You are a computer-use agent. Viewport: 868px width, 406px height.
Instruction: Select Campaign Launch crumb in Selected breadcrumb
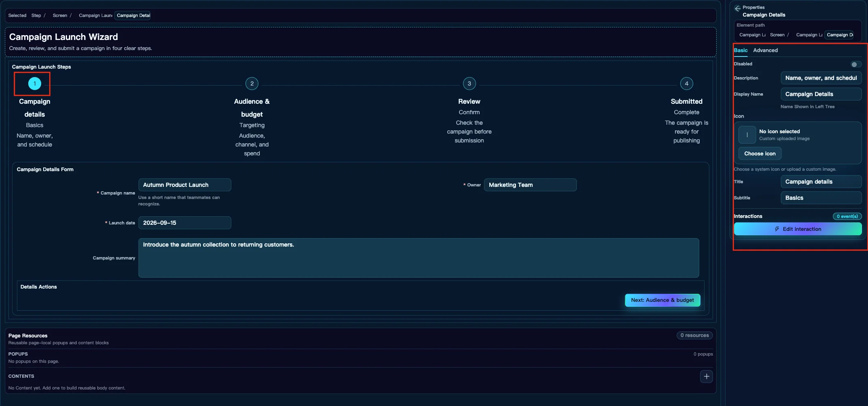pyautogui.click(x=95, y=15)
